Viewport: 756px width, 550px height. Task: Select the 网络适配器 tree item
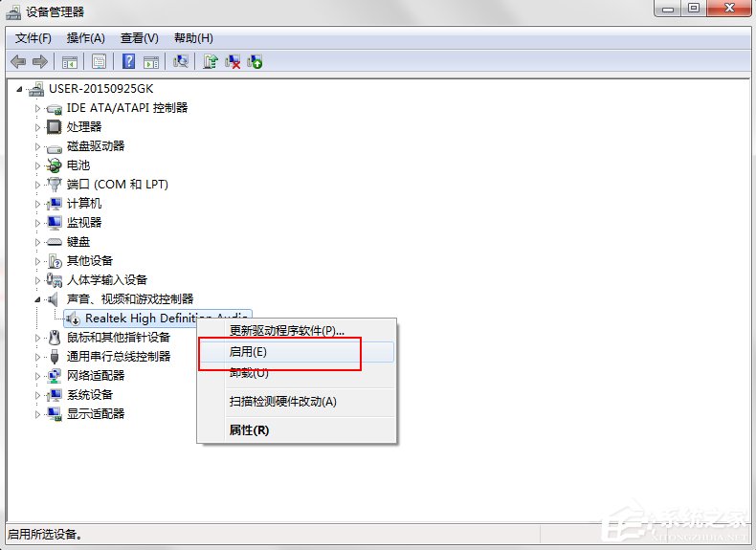point(96,376)
